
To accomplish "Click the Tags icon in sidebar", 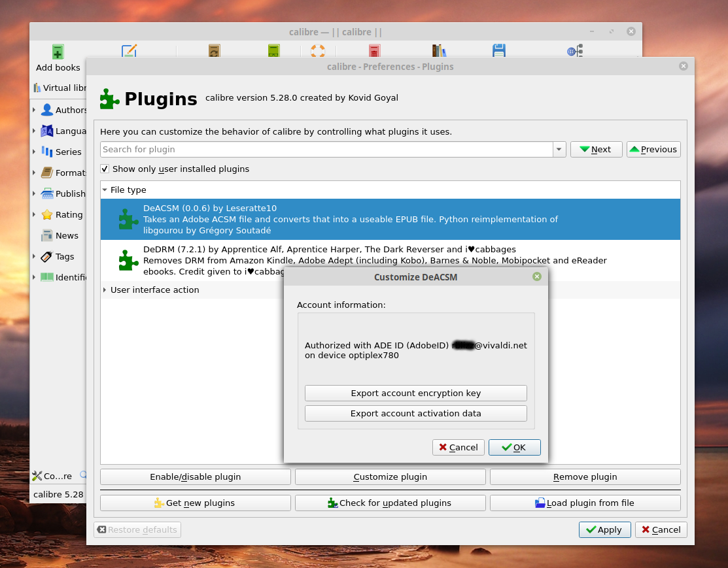I will tap(47, 256).
